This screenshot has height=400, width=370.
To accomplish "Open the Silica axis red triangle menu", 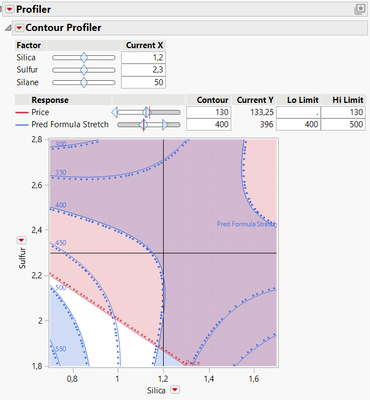I will (175, 390).
